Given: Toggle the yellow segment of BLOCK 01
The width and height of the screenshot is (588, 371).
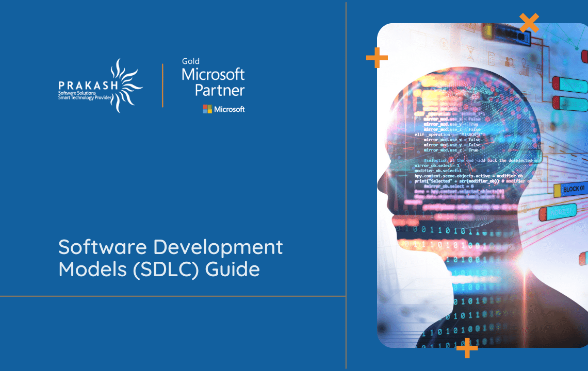Looking at the screenshot, I should point(557,190).
